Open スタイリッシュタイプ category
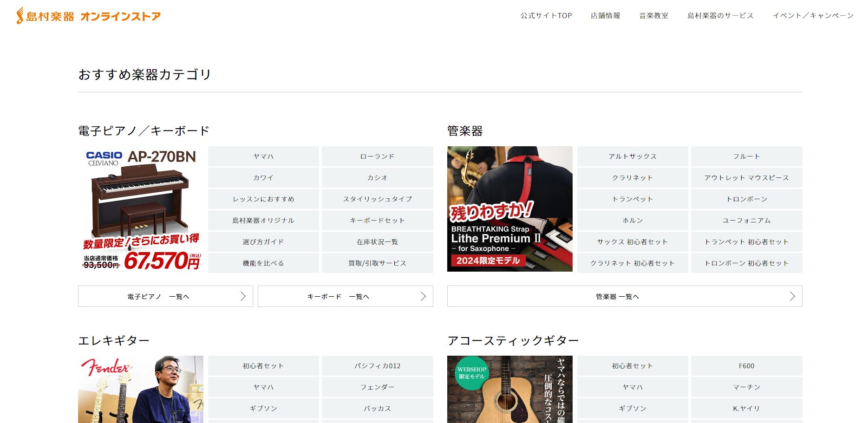 pos(378,199)
